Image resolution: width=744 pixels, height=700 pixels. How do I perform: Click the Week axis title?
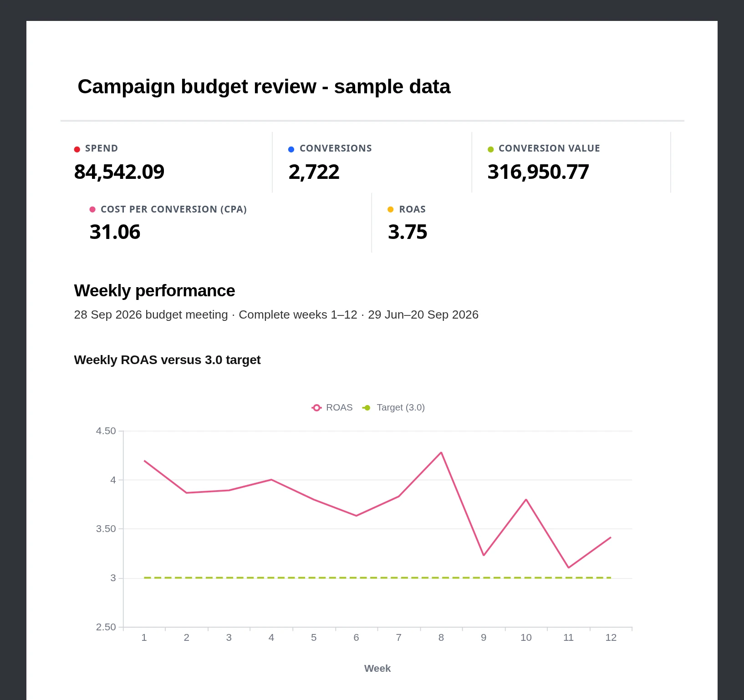coord(377,669)
